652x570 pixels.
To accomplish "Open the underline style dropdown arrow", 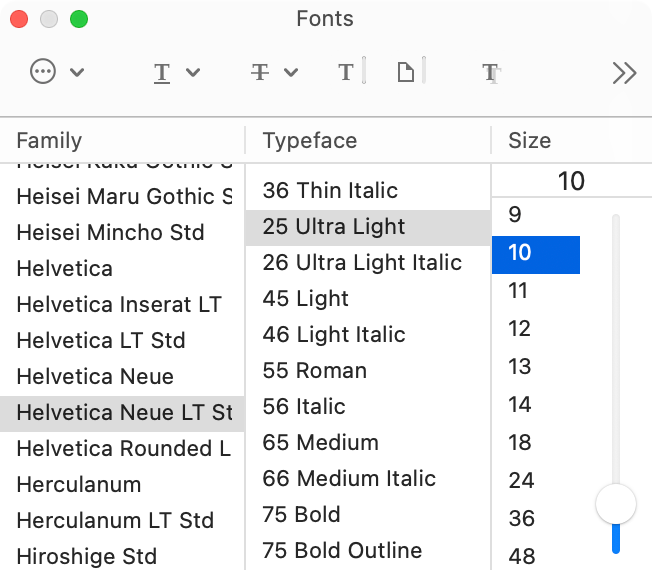I will pyautogui.click(x=193, y=72).
